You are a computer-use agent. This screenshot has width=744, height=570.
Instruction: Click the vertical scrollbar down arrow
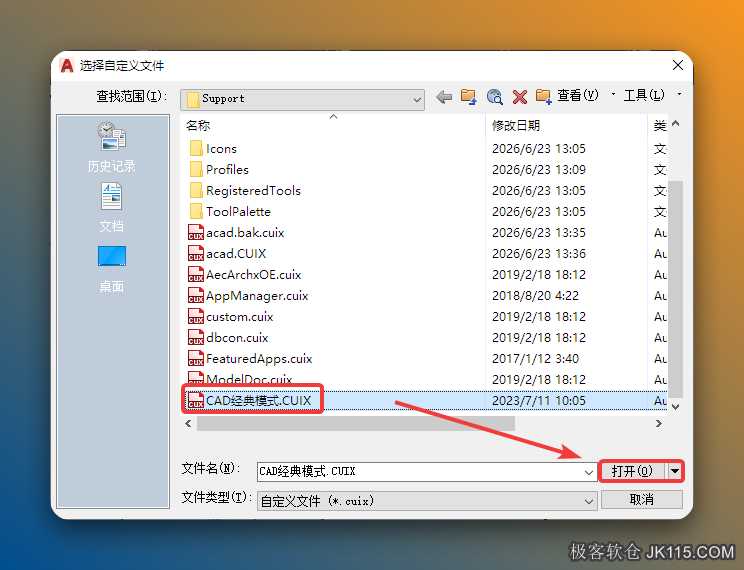click(x=676, y=407)
